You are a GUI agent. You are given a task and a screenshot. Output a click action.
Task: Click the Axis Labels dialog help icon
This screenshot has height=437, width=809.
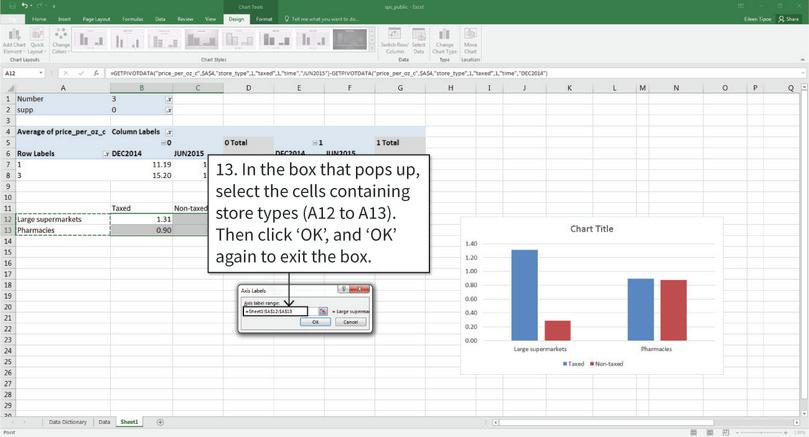coord(344,289)
